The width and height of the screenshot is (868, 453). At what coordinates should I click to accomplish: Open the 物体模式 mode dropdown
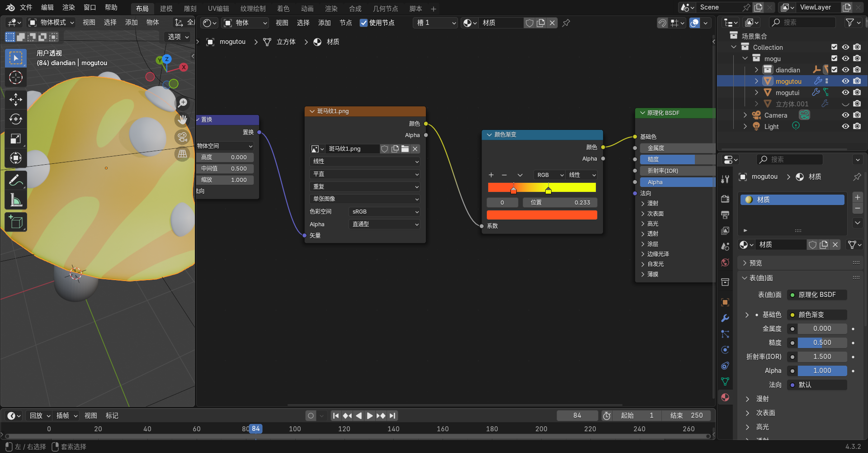(x=51, y=23)
